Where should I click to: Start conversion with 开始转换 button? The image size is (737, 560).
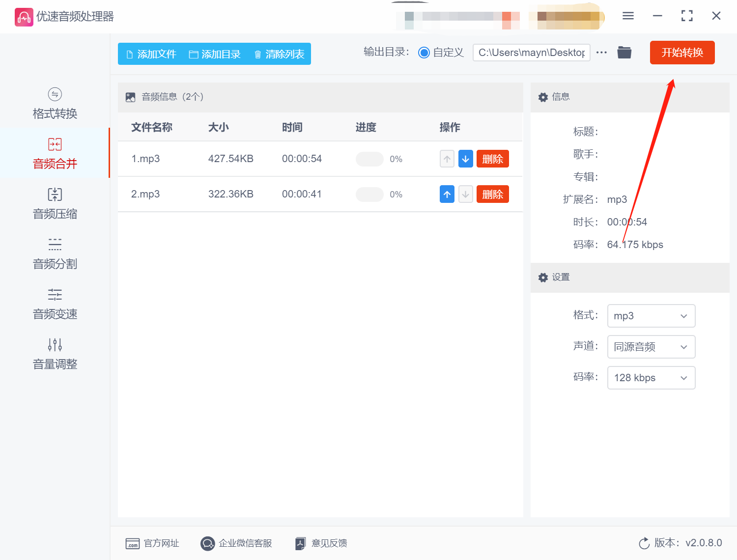click(682, 53)
